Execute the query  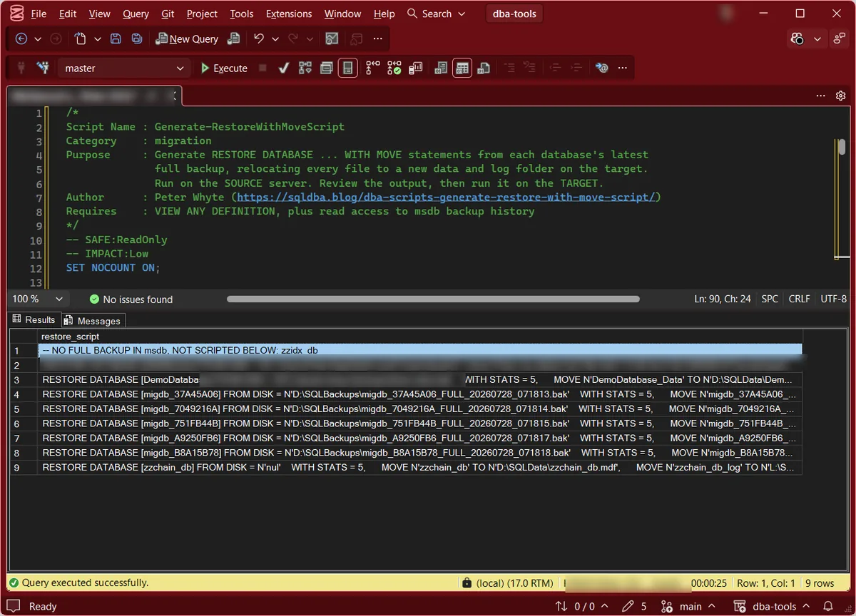coord(224,68)
